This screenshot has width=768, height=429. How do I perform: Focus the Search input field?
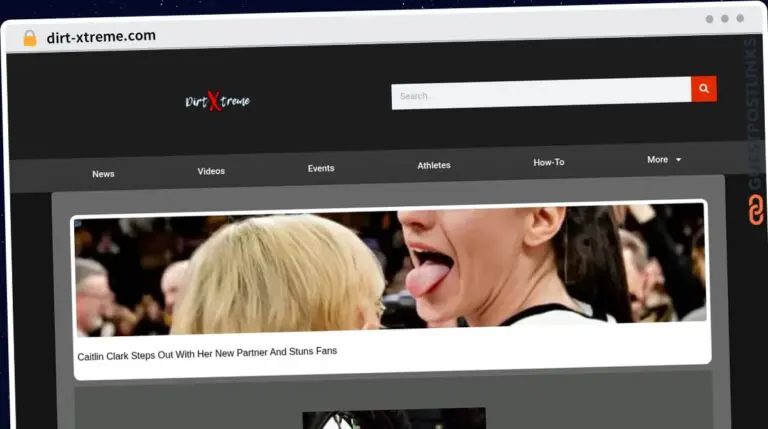541,93
